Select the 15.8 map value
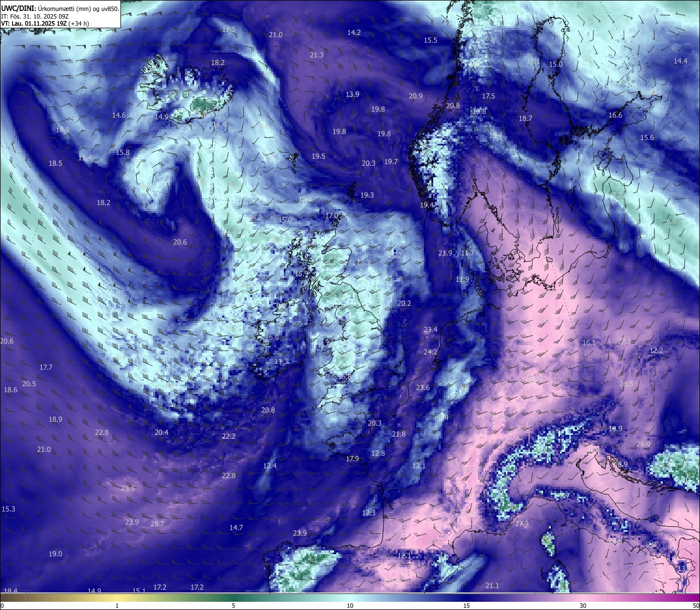The width and height of the screenshot is (700, 610). [x=122, y=153]
